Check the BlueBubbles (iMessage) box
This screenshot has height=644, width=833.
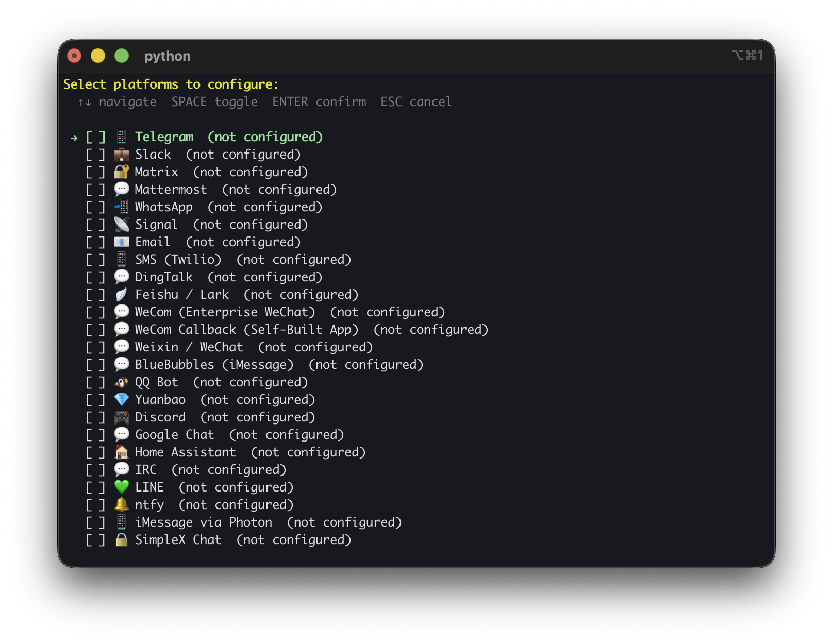pyautogui.click(x=95, y=365)
